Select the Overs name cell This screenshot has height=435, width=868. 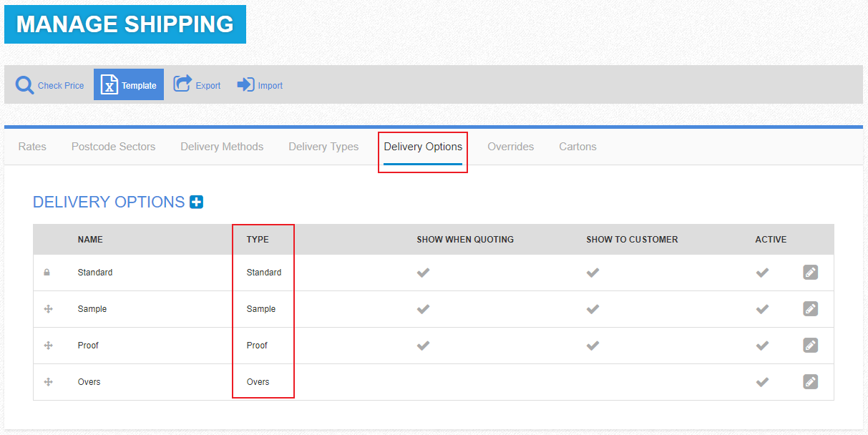(89, 382)
